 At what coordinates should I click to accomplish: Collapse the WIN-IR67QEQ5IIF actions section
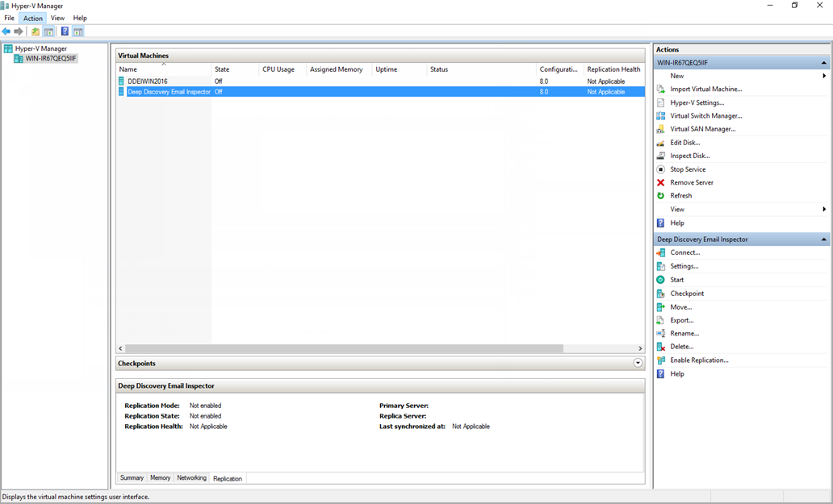824,63
